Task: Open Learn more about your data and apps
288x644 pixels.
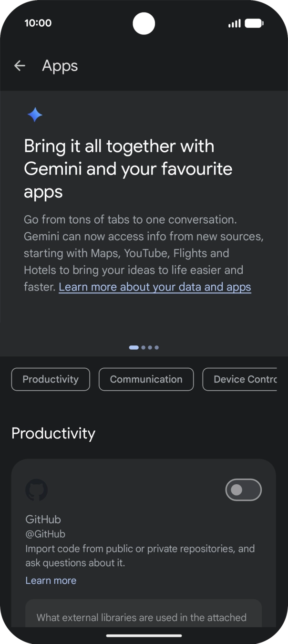Action: [x=154, y=287]
